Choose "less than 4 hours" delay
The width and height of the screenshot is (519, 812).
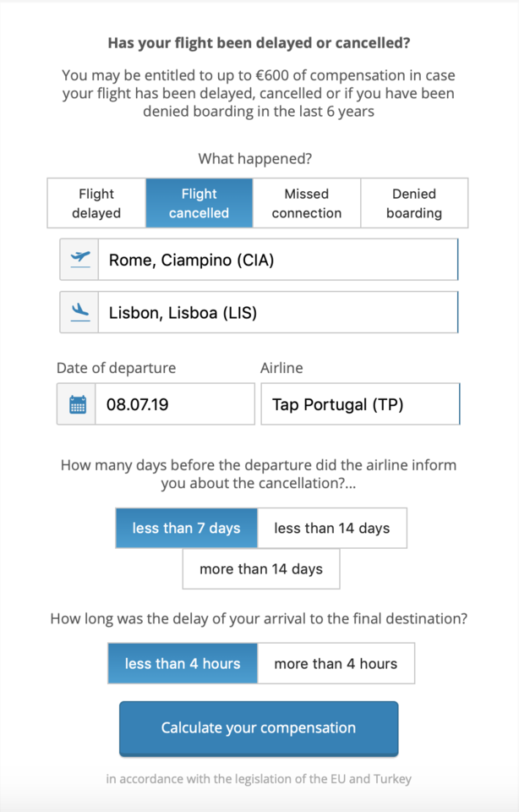183,664
